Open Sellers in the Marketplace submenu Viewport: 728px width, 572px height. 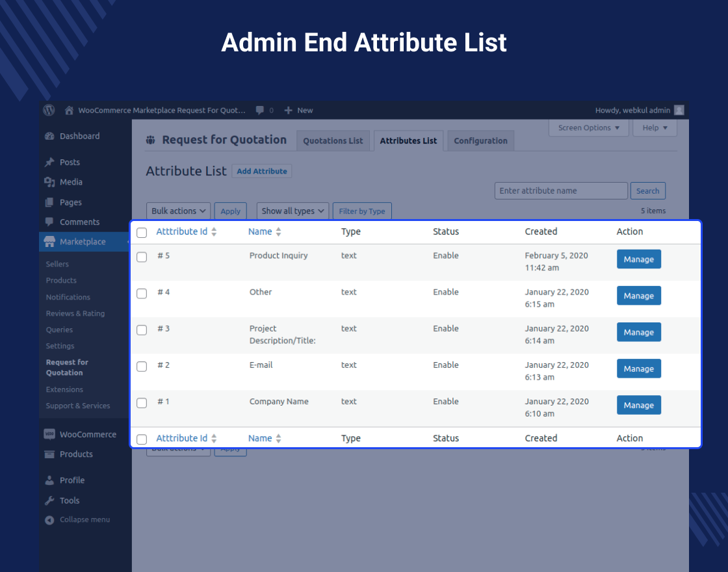click(57, 264)
